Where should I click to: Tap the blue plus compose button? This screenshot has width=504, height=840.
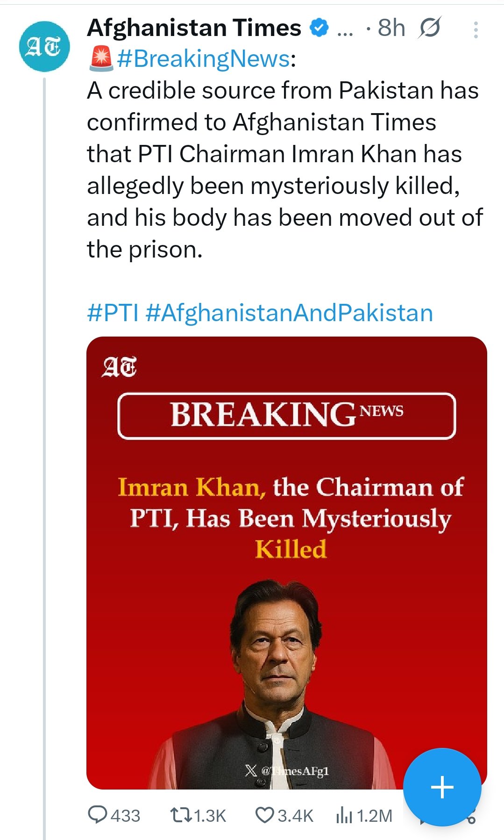pos(442,787)
